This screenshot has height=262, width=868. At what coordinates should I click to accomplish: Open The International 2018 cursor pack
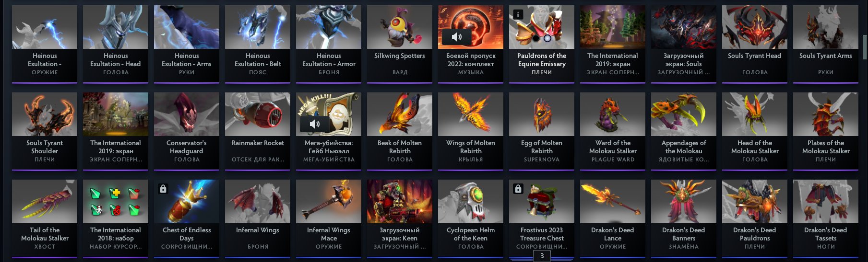coord(116,218)
